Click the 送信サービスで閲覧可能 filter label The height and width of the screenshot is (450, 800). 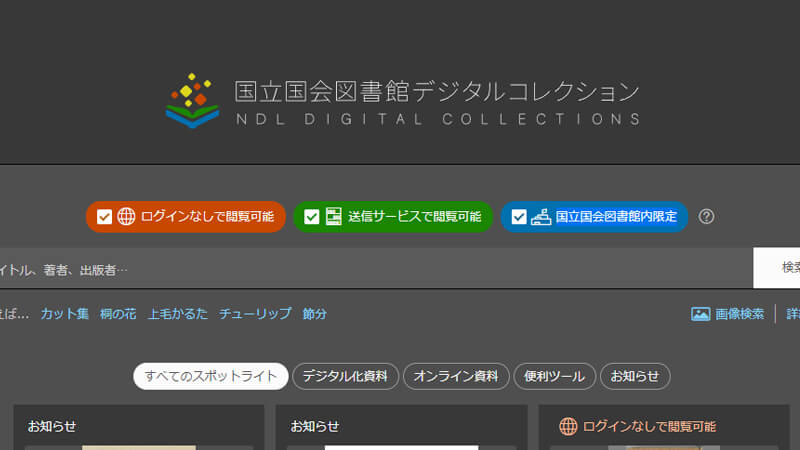pos(415,216)
